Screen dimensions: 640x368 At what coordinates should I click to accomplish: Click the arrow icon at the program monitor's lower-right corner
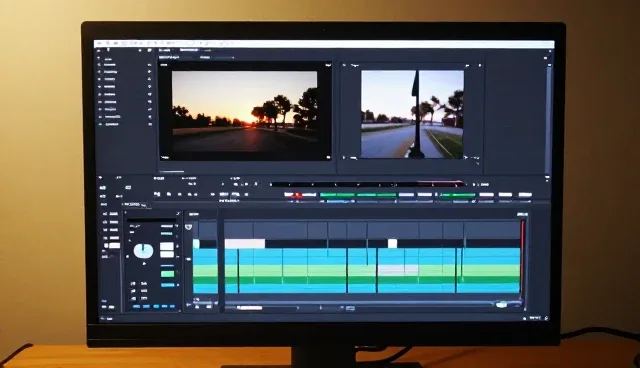[x=466, y=157]
